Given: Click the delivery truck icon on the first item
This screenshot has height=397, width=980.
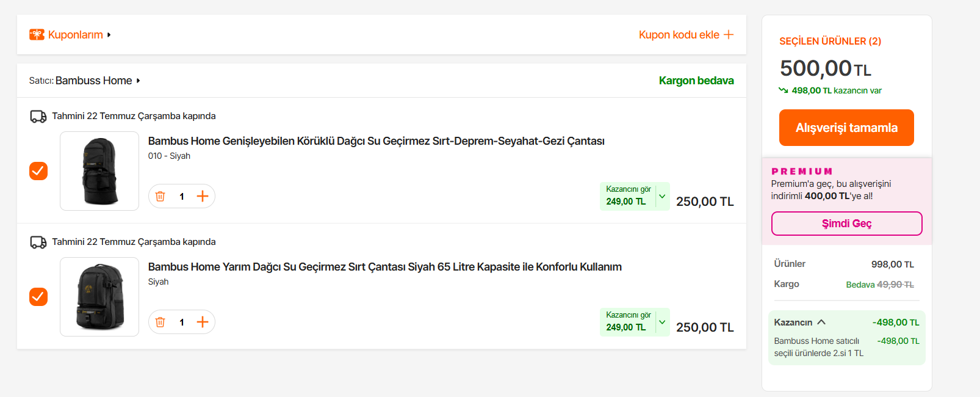Looking at the screenshot, I should coord(38,116).
